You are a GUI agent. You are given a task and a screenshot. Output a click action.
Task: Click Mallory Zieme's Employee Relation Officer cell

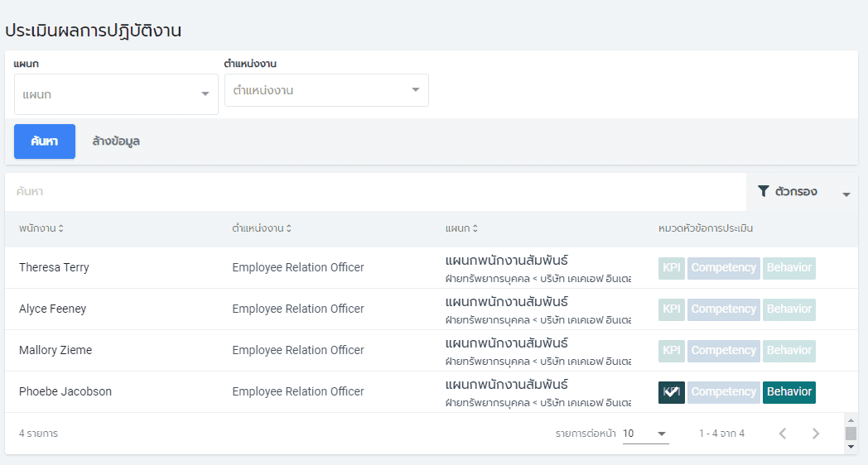click(298, 351)
